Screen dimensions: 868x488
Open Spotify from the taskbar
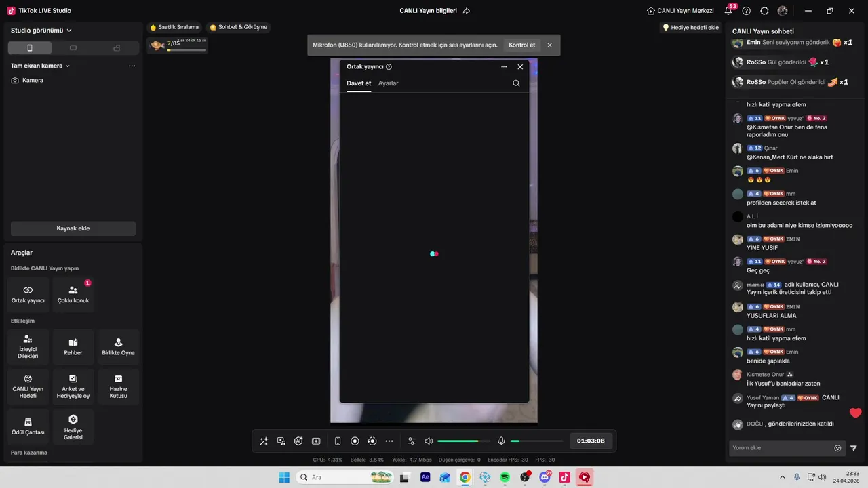tap(505, 477)
